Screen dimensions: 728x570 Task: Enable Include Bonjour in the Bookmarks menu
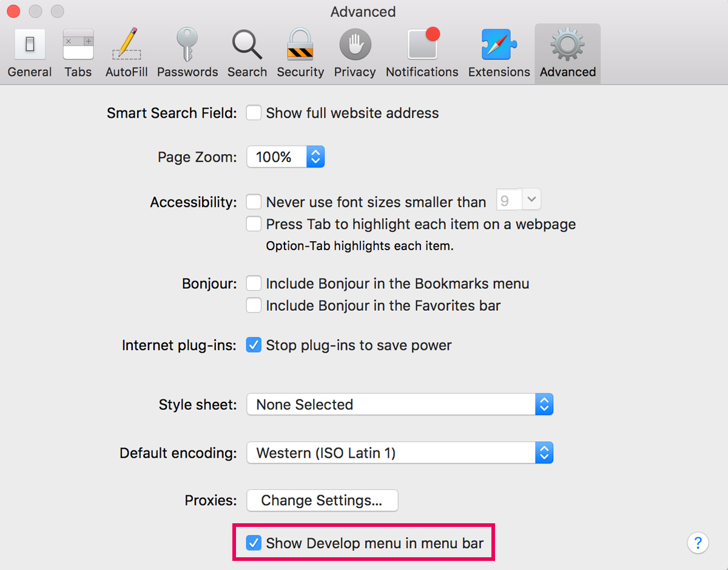click(x=254, y=283)
